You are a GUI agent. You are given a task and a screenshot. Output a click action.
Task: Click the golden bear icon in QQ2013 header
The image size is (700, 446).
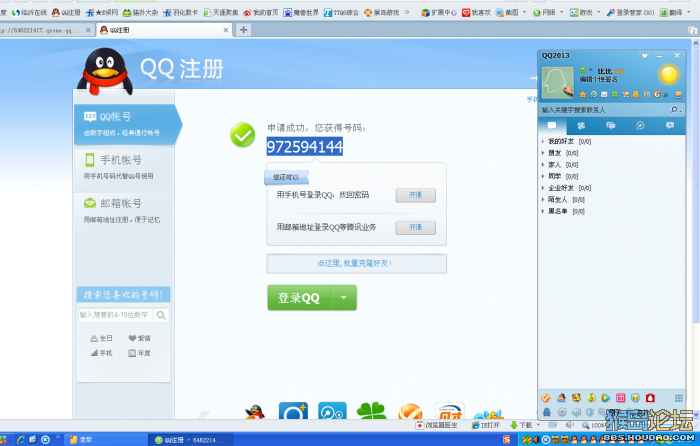coord(636,94)
